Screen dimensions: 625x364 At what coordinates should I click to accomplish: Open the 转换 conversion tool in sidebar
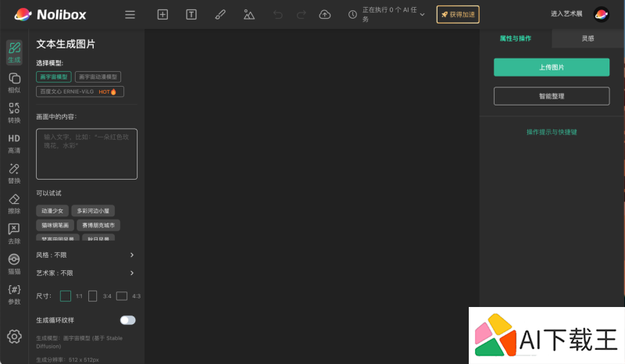(x=14, y=112)
